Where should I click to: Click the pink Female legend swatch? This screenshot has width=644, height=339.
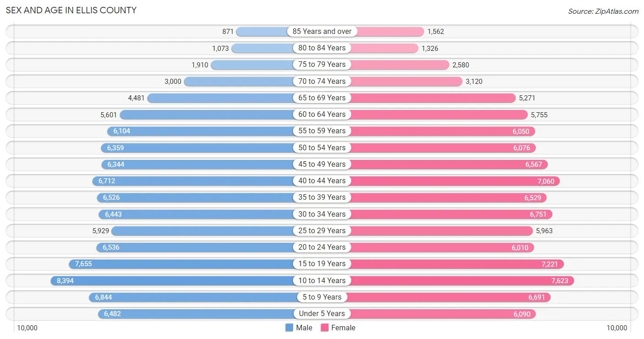[x=325, y=328]
